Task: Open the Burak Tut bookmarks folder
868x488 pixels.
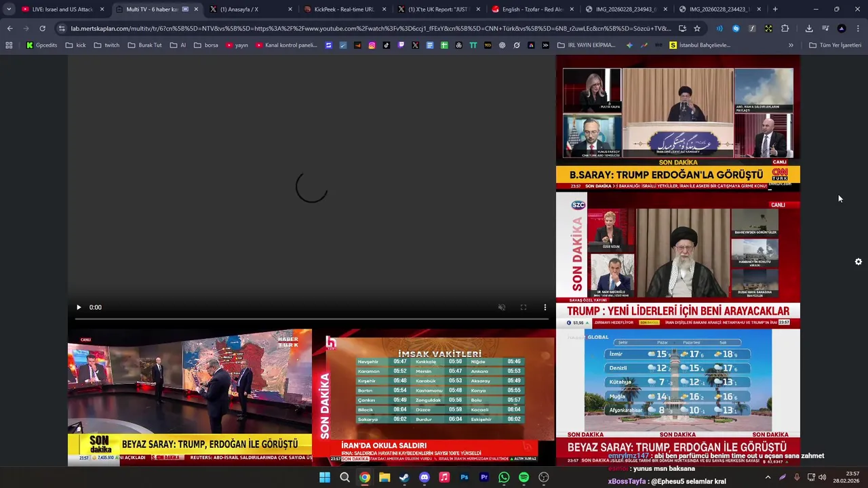Action: point(144,45)
